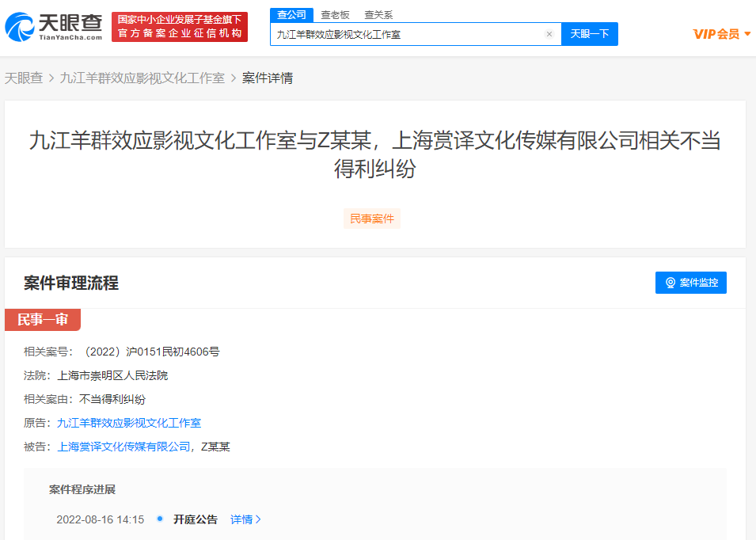The width and height of the screenshot is (756, 540).
Task: Select the 查公司 search tab
Action: pyautogui.click(x=291, y=15)
